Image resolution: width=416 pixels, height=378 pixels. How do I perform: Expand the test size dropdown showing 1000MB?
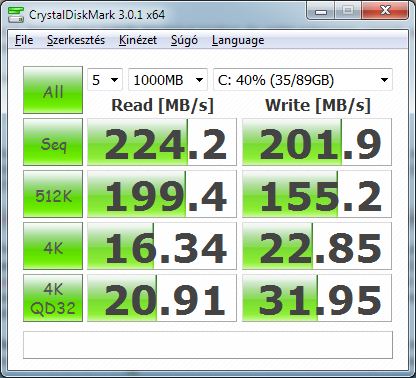[168, 80]
